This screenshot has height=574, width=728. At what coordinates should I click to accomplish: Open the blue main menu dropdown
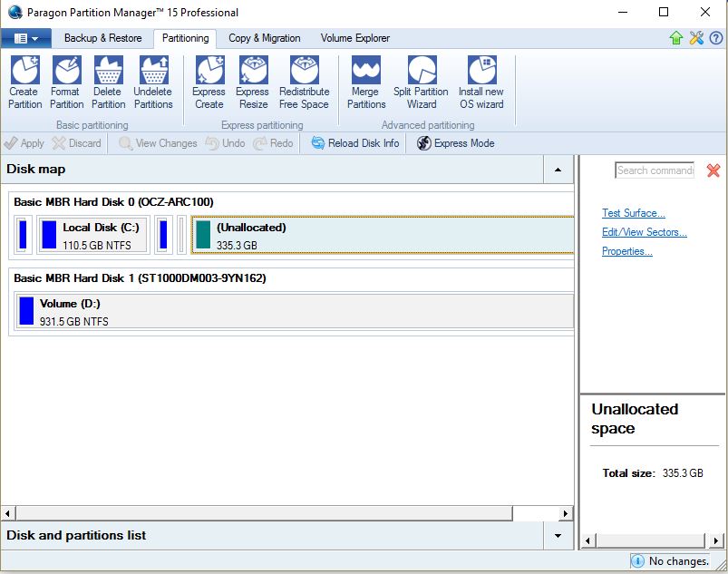click(x=26, y=38)
